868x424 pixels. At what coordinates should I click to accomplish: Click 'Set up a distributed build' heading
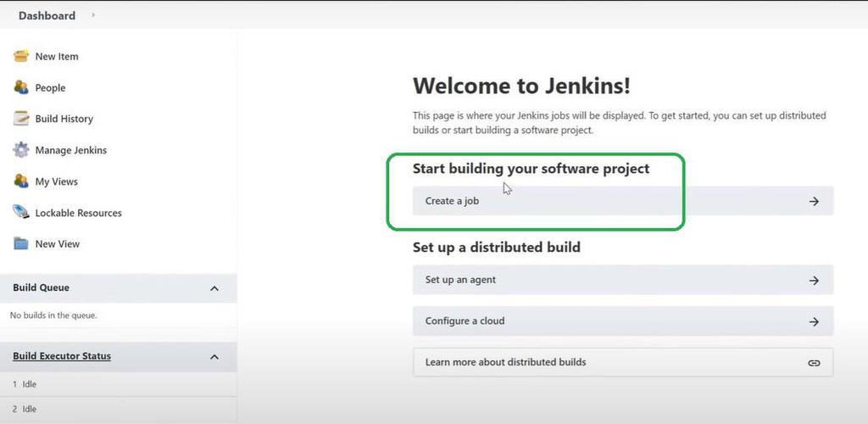click(x=497, y=247)
